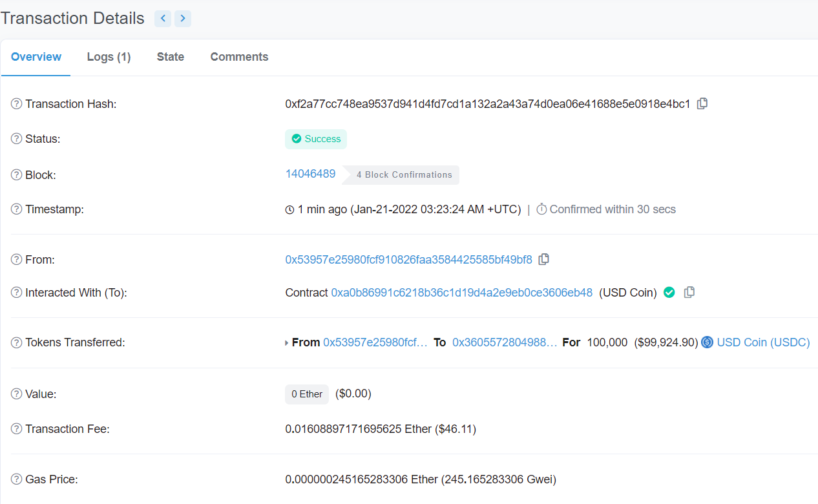Screen dimensions: 818x504
Task: Expand the Tokens Transferred arrow
Action: (287, 343)
